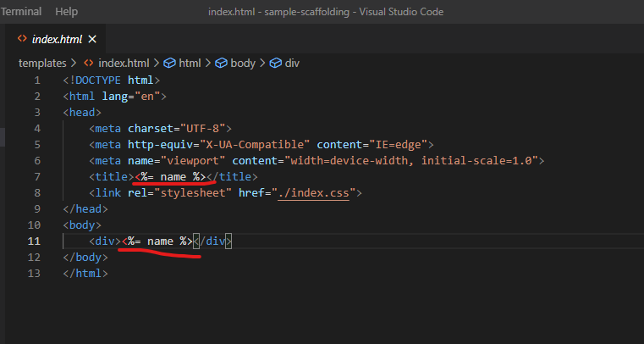Open the templates breadcrumb folder

pos(42,64)
